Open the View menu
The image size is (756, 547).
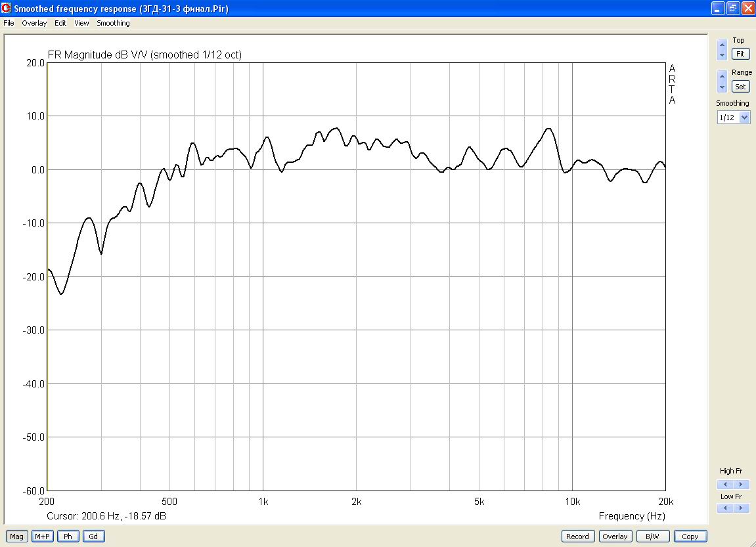[x=81, y=23]
